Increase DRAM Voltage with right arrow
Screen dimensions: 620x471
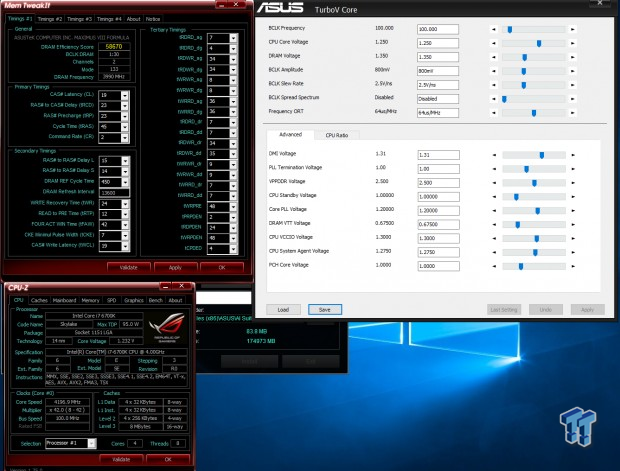click(x=573, y=57)
